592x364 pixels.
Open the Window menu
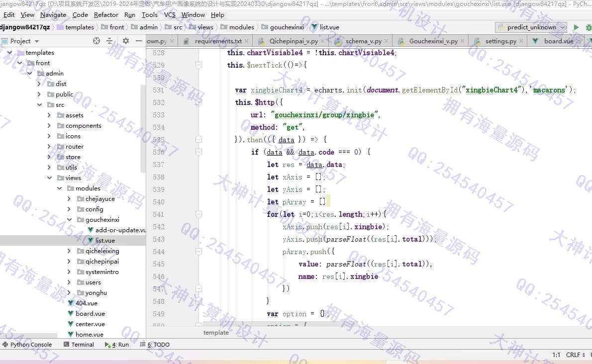click(x=194, y=15)
